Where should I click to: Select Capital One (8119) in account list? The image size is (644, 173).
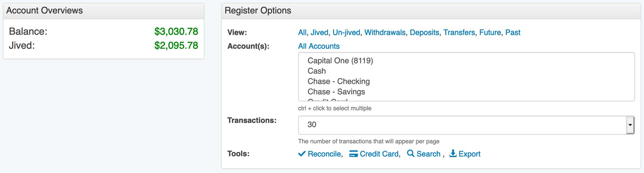coord(340,61)
